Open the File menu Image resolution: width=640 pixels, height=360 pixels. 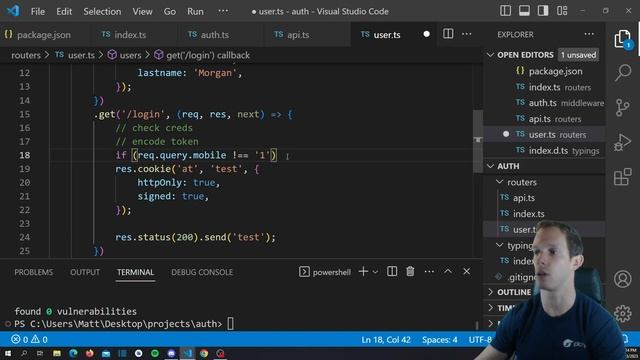[x=38, y=11]
